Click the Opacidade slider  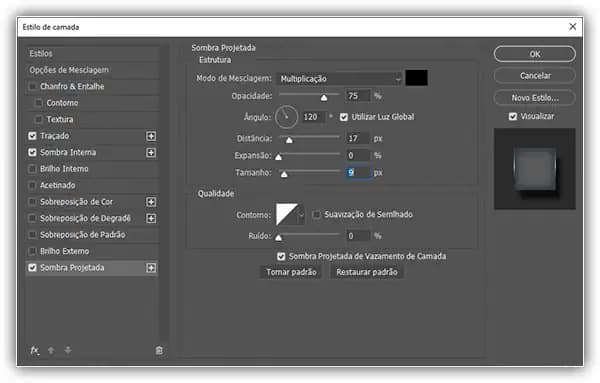[309, 96]
